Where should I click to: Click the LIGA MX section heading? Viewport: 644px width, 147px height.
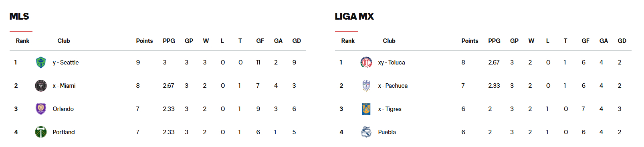pos(354,16)
